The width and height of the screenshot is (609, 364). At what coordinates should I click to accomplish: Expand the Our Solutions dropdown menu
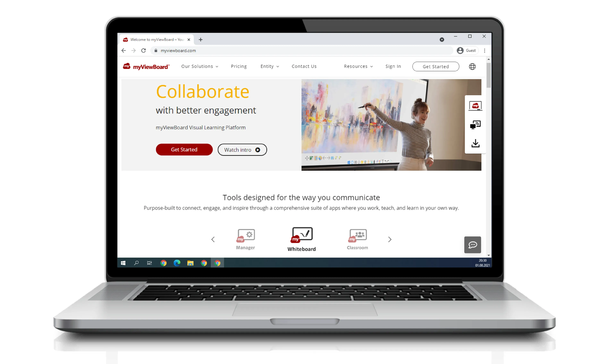200,66
